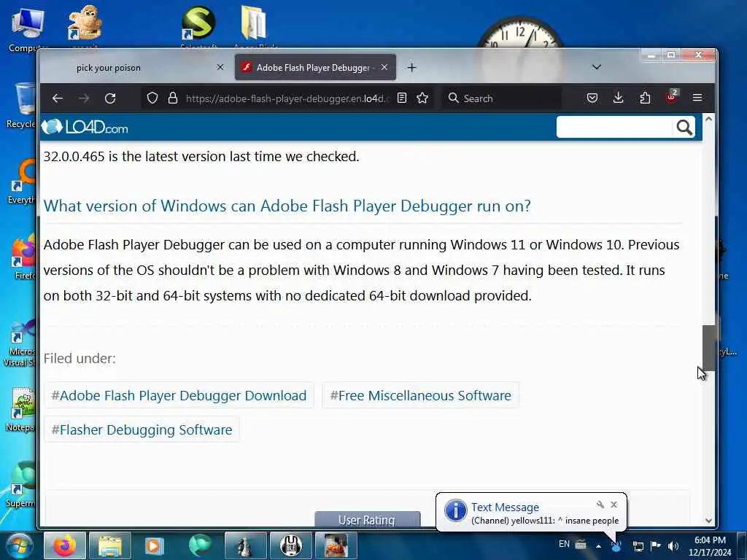The image size is (747, 560).
Task: Open on-screen keyboard tray icon
Action: click(580, 544)
